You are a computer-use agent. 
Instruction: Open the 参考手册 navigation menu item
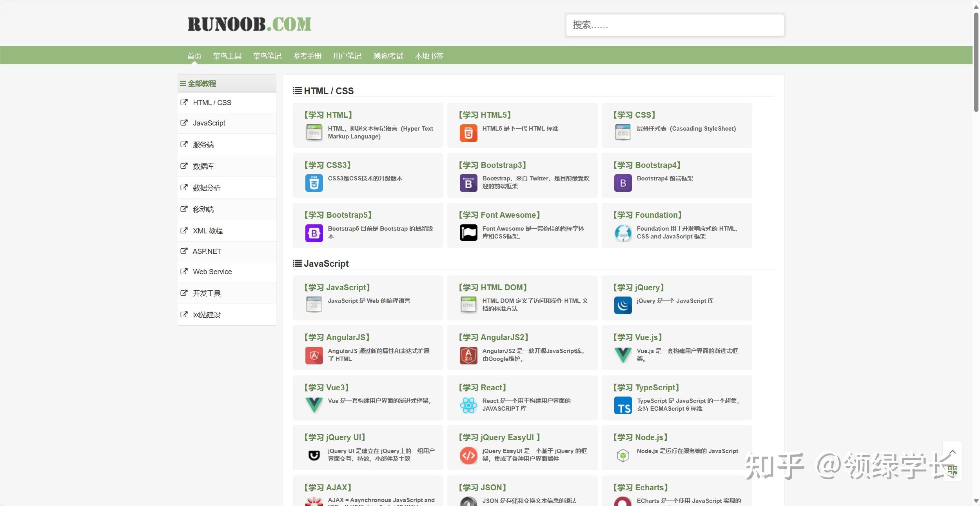tap(307, 56)
